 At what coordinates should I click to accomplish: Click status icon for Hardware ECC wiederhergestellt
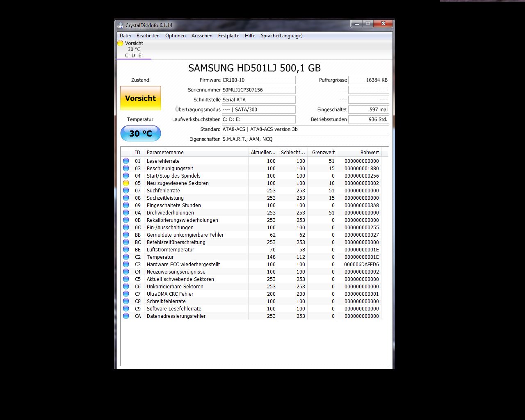126,264
